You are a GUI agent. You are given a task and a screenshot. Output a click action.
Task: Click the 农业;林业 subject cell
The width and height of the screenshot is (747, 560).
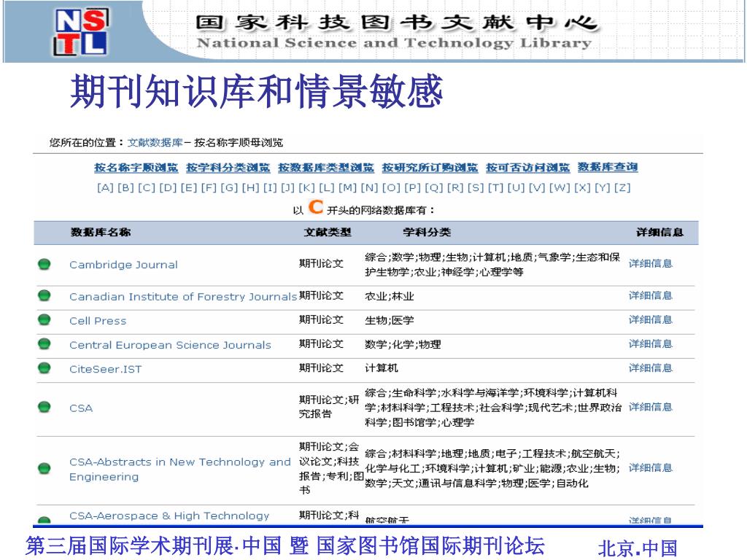tap(390, 296)
